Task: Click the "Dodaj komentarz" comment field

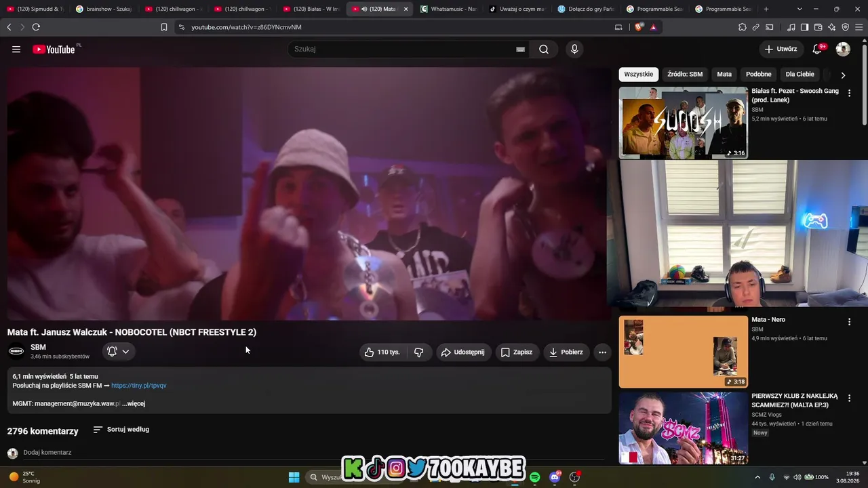Action: (x=312, y=453)
